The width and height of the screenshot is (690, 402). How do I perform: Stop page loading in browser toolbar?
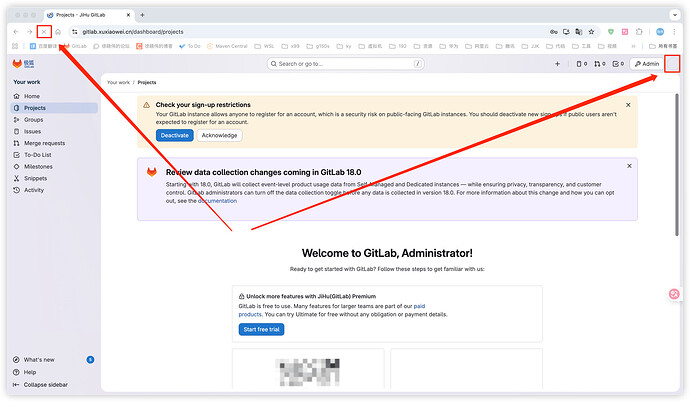coord(44,32)
